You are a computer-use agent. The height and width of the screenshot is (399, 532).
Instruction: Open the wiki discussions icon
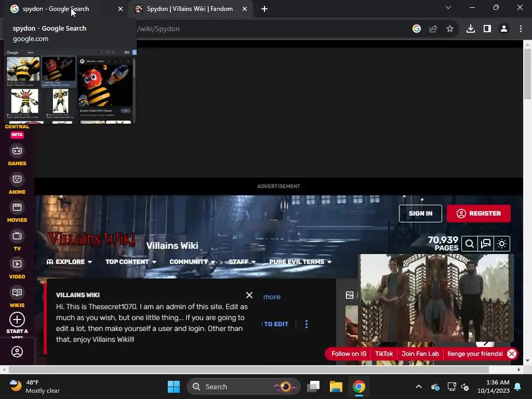point(486,244)
